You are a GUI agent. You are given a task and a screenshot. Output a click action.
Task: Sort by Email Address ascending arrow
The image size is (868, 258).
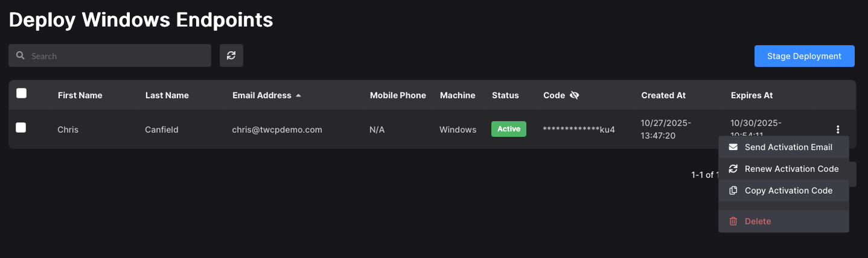[x=298, y=96]
